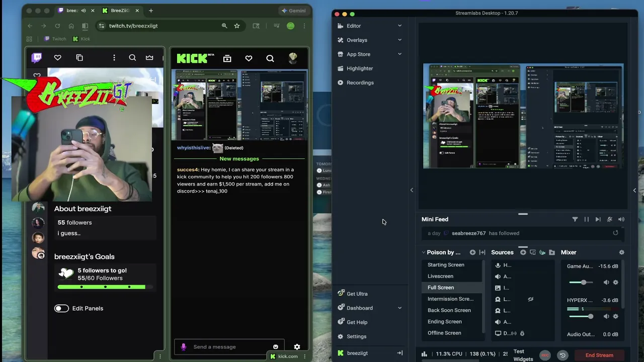Open performance stats bar-chart icon
This screenshot has width=644, height=362.
(x=424, y=354)
